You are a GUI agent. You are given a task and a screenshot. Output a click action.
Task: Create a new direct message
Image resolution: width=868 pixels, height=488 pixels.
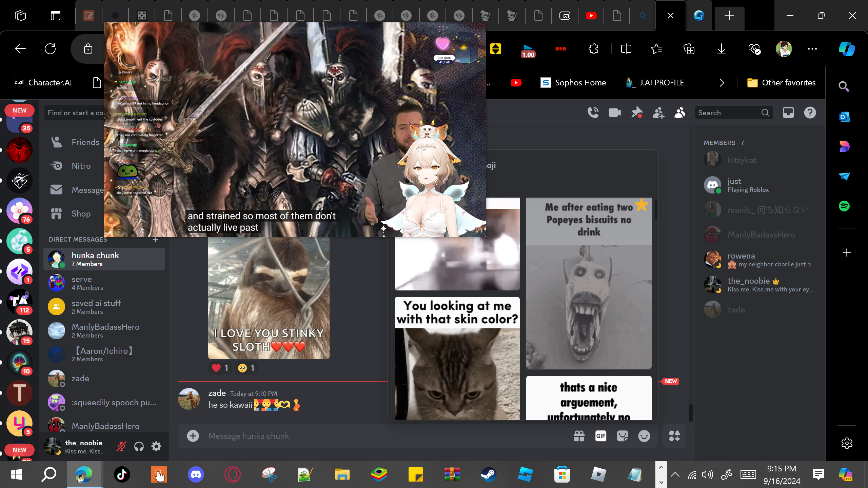(x=156, y=240)
